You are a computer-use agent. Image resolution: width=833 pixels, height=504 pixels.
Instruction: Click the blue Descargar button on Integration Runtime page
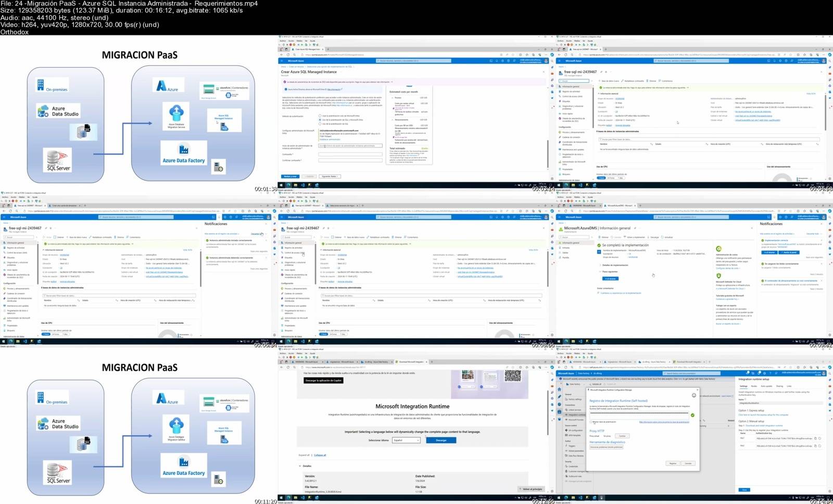(441, 440)
